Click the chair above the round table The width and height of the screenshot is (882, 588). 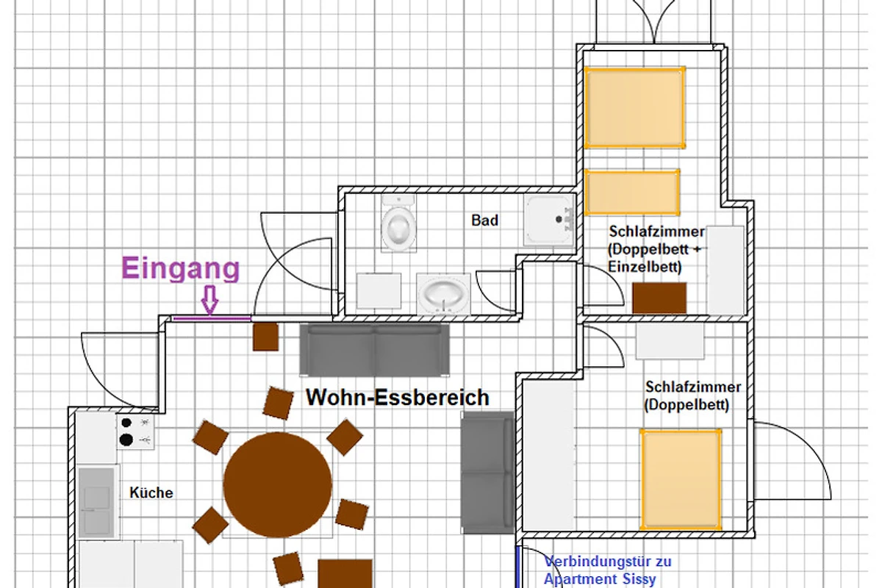pyautogui.click(x=279, y=403)
